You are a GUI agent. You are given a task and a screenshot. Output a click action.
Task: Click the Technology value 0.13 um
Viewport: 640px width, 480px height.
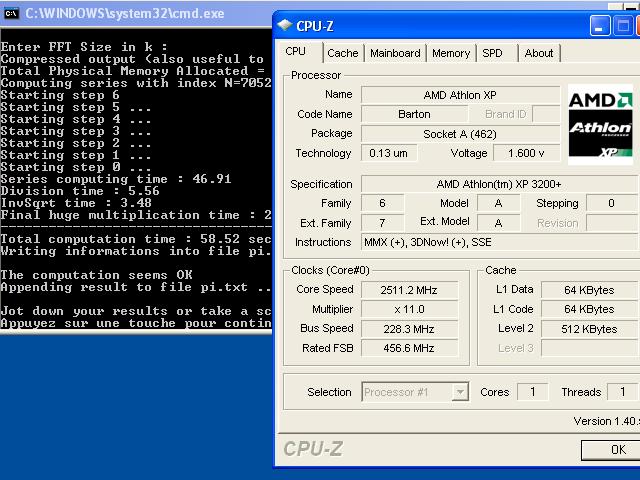pos(389,153)
